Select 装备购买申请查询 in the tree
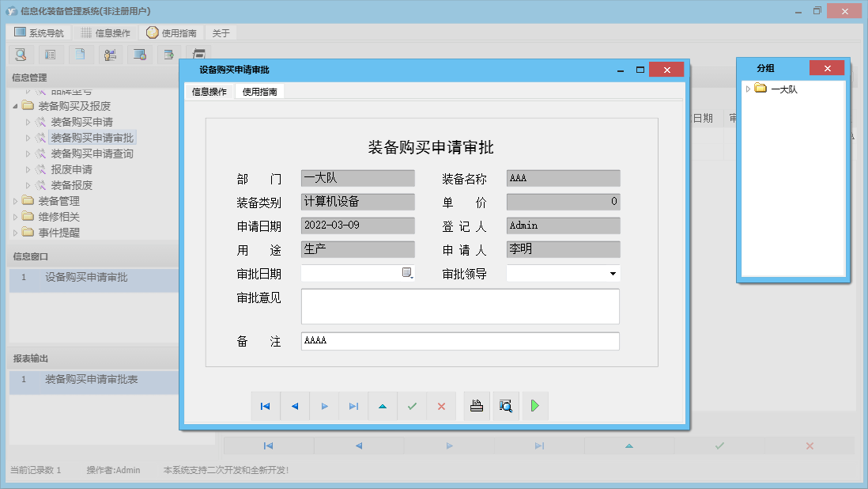Viewport: 868px width, 489px height. click(92, 154)
